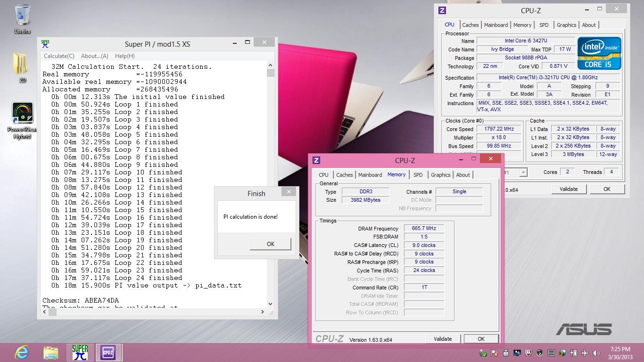This screenshot has width=644, height=362.
Task: Click Super PI vertical scroll down arrow
Action: 271,304
